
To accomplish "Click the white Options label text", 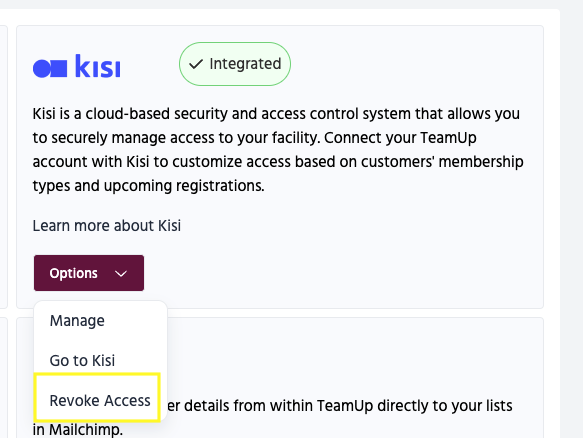I will click(74, 273).
